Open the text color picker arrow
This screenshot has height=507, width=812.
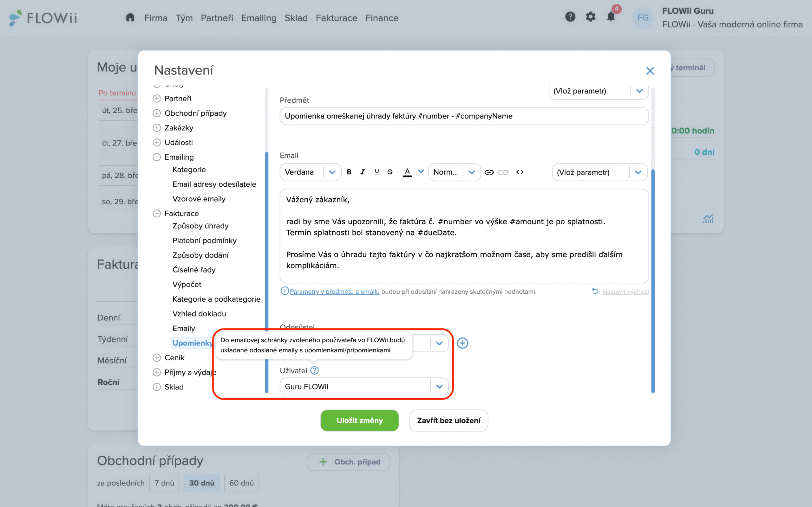point(421,172)
